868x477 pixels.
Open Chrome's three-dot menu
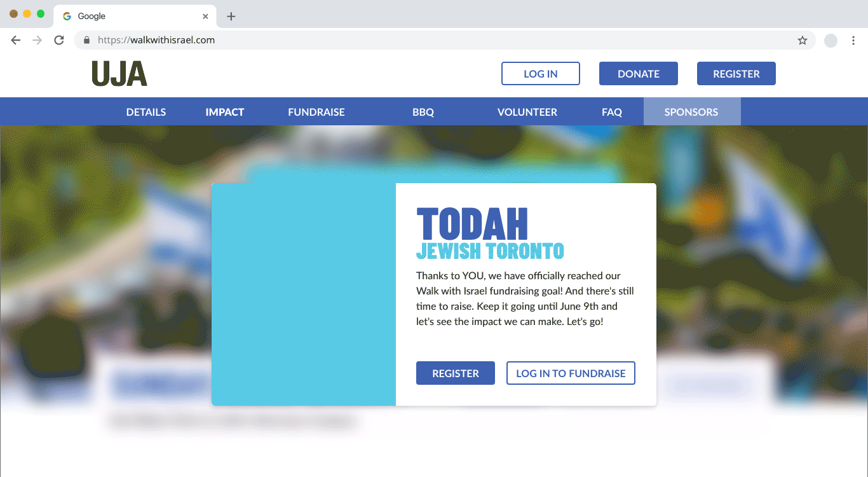[853, 40]
